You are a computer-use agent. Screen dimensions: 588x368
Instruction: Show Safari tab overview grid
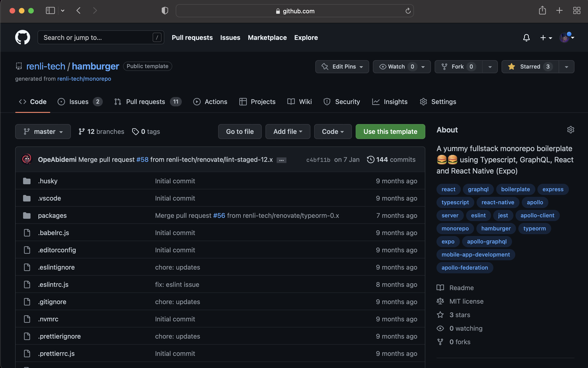tap(577, 11)
